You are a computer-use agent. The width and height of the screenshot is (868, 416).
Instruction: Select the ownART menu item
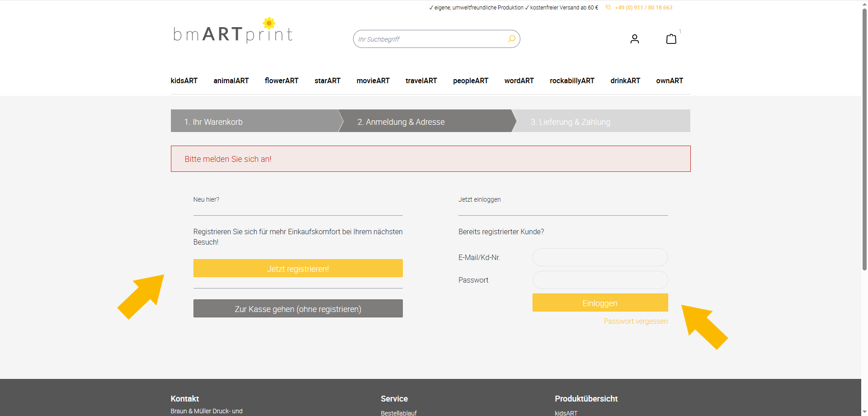tap(669, 81)
